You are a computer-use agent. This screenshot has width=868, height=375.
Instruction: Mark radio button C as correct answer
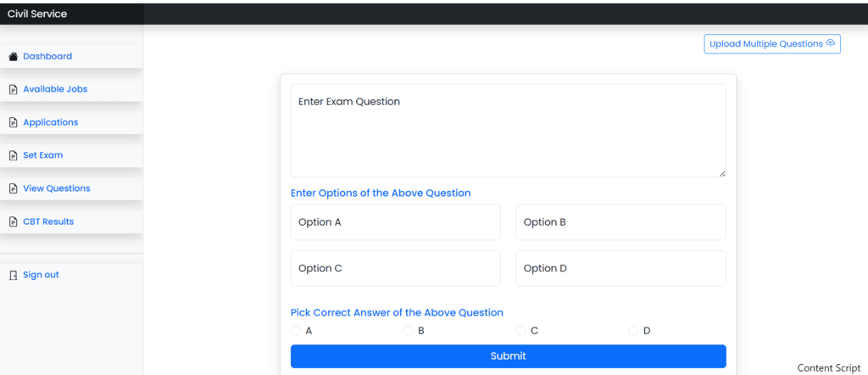pyautogui.click(x=520, y=331)
